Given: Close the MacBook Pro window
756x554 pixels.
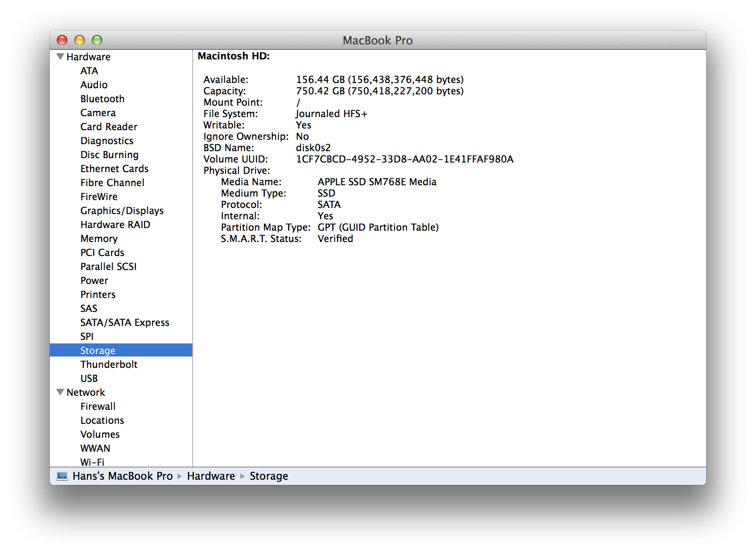Looking at the screenshot, I should click(x=62, y=40).
